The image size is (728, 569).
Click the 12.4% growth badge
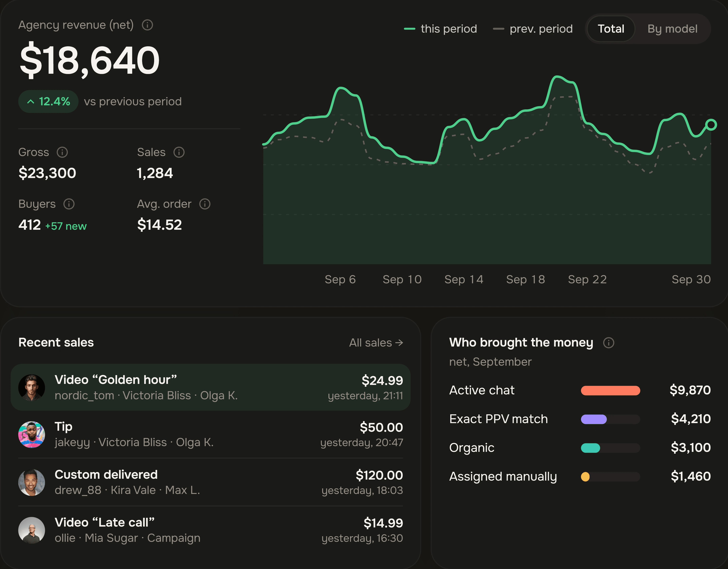pos(48,101)
